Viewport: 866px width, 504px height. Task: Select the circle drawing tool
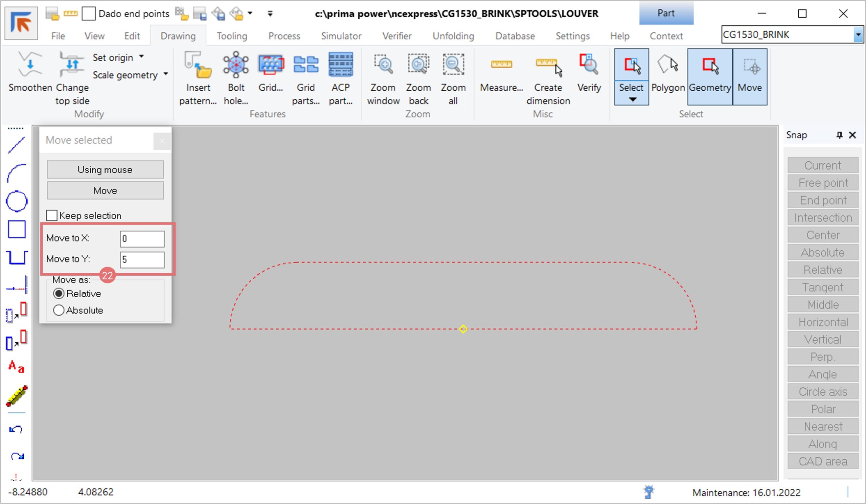17,201
